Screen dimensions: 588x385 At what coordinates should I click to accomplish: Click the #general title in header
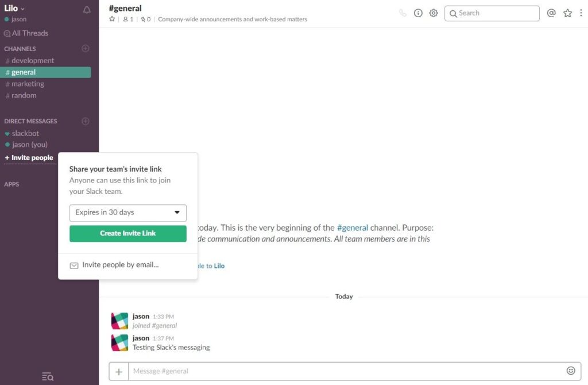[125, 8]
